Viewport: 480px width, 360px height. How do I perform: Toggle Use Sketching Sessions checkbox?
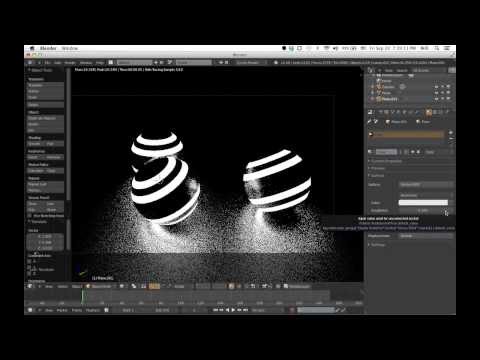point(30,216)
